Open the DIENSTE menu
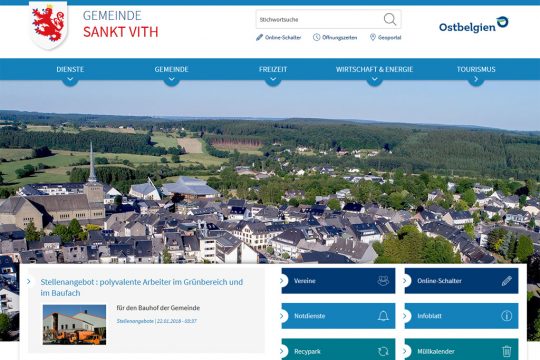The height and width of the screenshot is (360, 540). 70,69
